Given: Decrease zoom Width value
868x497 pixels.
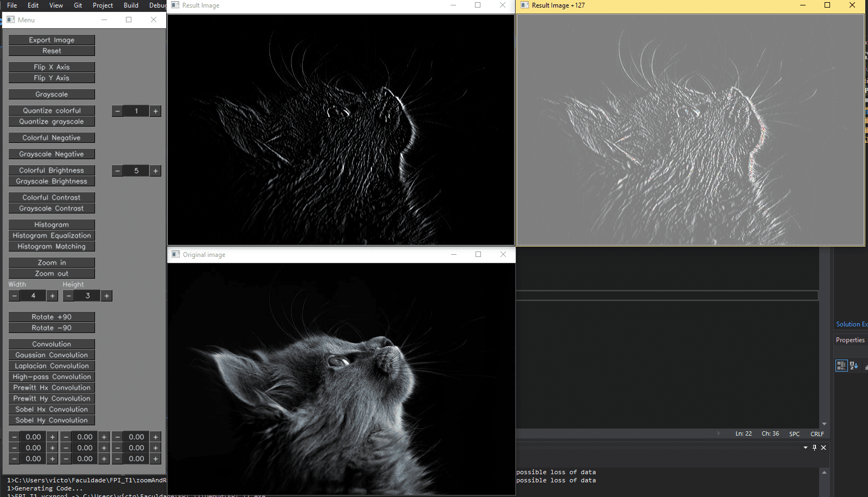Looking at the screenshot, I should (x=14, y=295).
